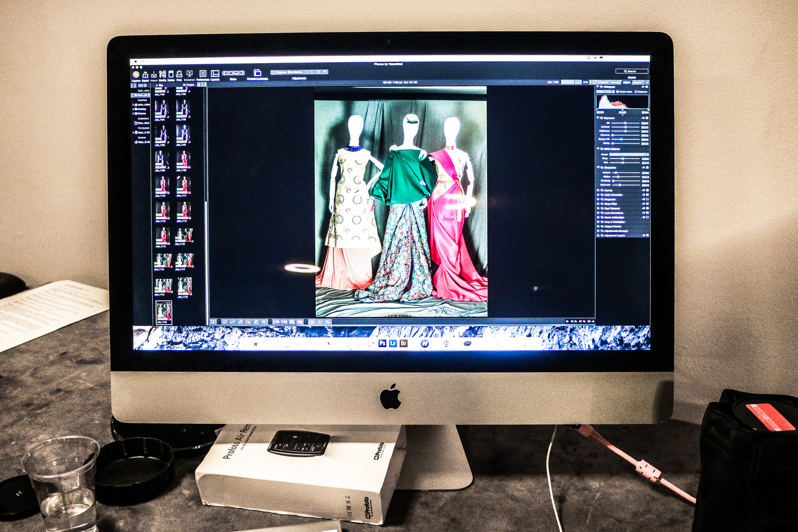Toggle the Portrait/Landscape orientation icon

(x=257, y=73)
